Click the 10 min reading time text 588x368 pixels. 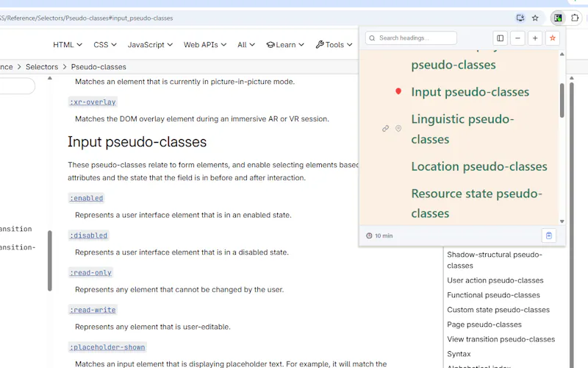pyautogui.click(x=384, y=236)
